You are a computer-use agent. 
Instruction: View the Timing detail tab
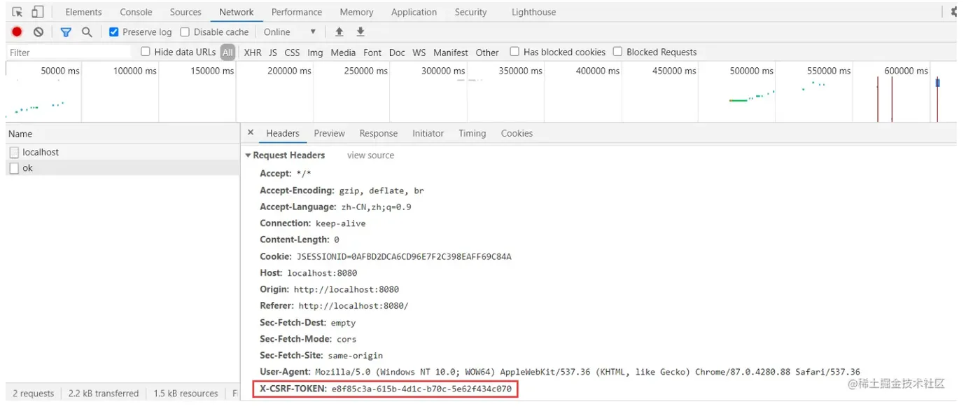[x=472, y=134]
